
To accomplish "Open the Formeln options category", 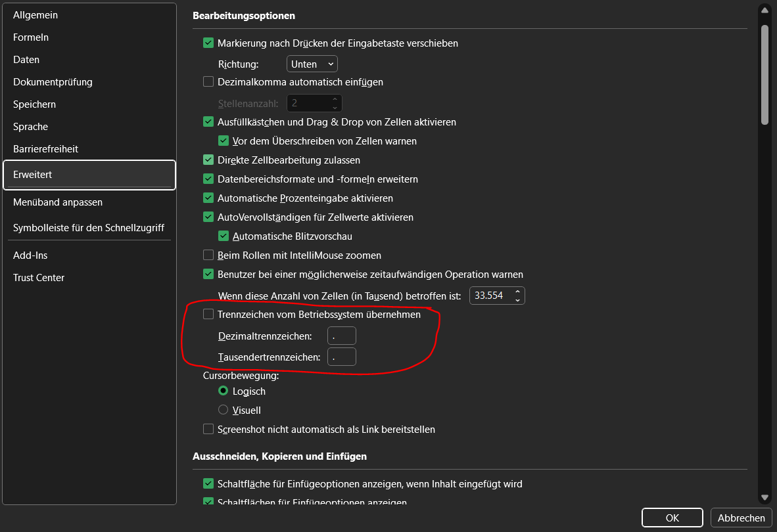I will [x=31, y=37].
